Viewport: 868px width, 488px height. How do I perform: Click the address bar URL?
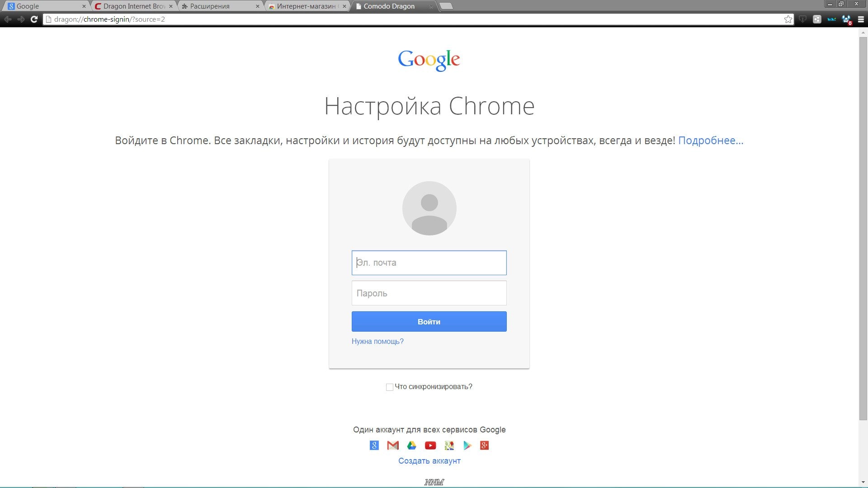click(x=109, y=19)
